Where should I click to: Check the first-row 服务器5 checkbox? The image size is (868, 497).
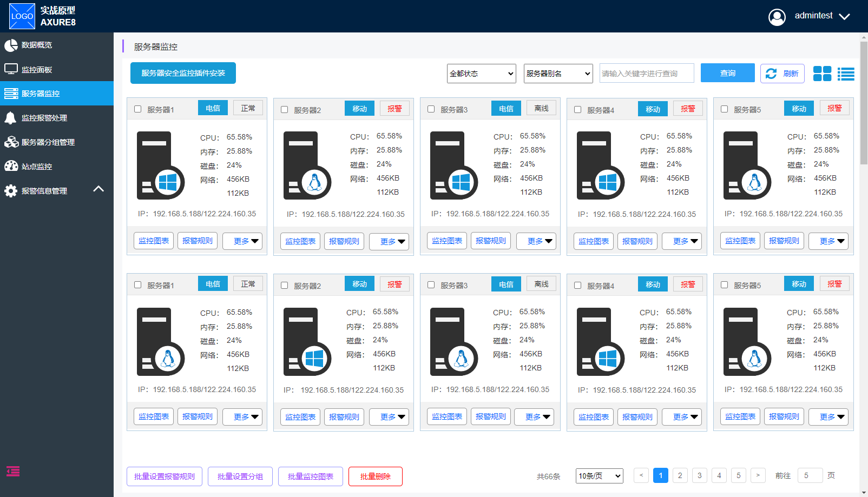click(725, 109)
